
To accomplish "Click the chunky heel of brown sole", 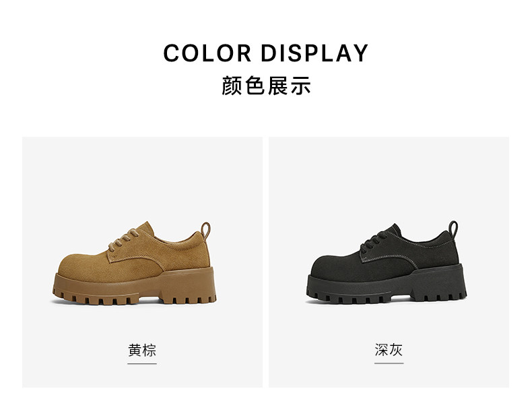I will tap(189, 287).
